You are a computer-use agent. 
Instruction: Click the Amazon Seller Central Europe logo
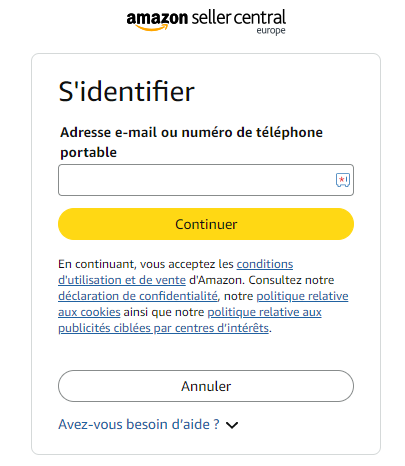[x=206, y=22]
